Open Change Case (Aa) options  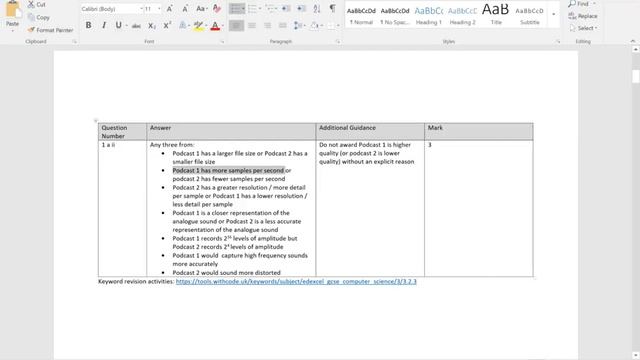201,9
